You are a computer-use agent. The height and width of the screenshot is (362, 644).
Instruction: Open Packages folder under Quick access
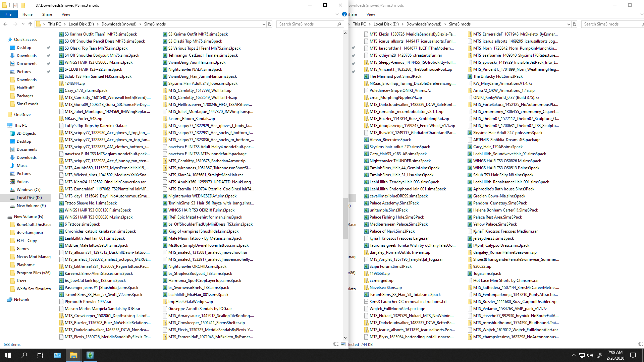[25, 96]
